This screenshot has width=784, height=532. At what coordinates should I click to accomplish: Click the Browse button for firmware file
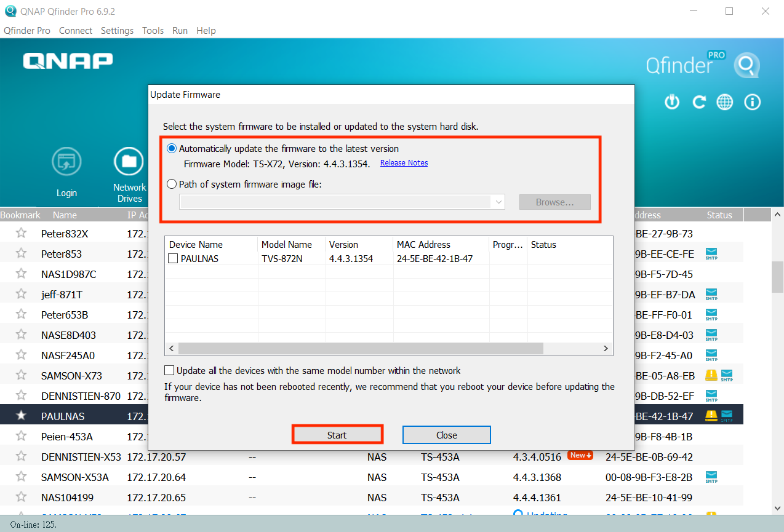(x=555, y=202)
